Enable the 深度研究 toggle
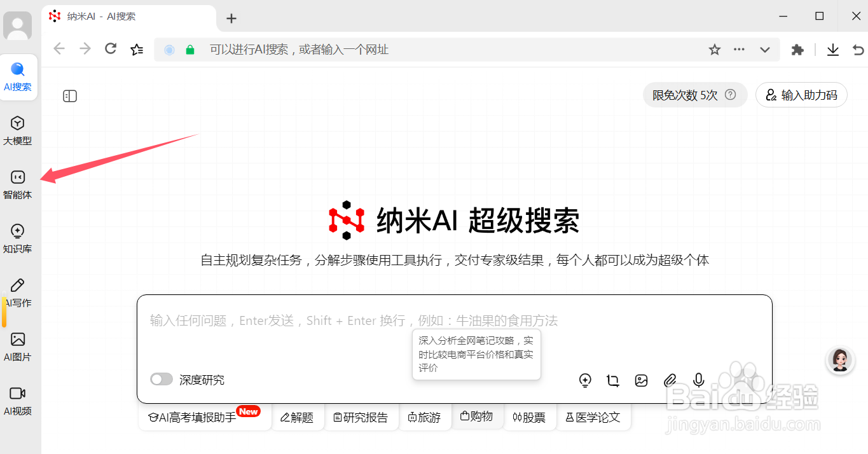 (162, 379)
